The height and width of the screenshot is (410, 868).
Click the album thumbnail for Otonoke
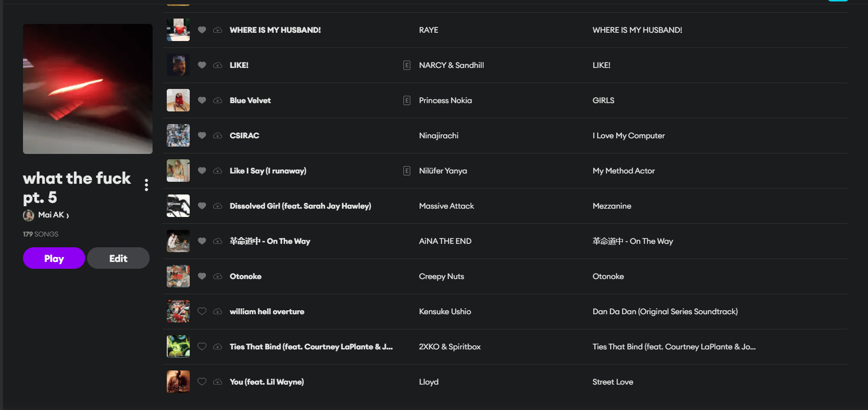[178, 276]
